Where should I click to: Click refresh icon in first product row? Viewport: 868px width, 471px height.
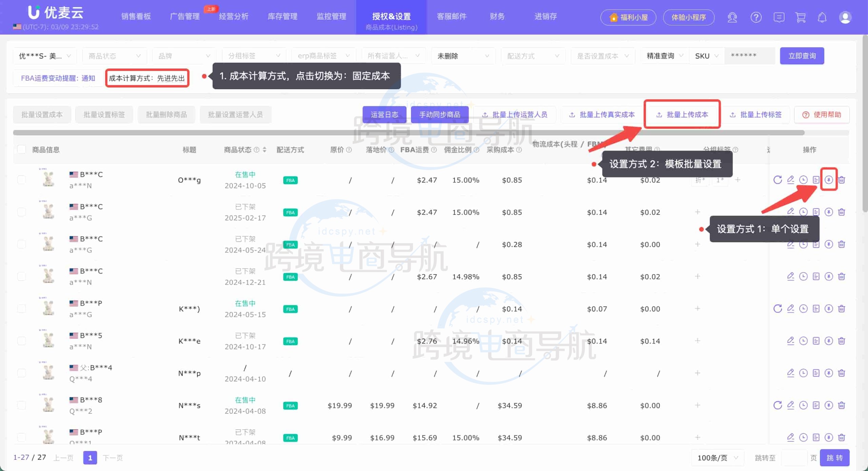777,180
